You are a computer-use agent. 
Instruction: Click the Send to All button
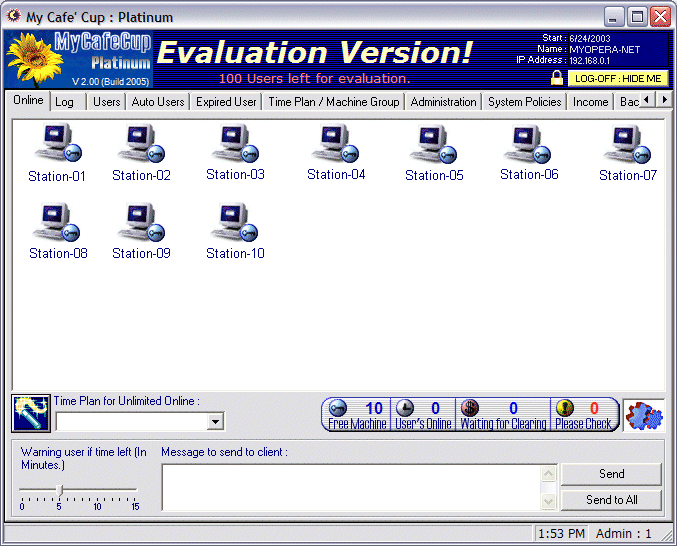pos(611,500)
